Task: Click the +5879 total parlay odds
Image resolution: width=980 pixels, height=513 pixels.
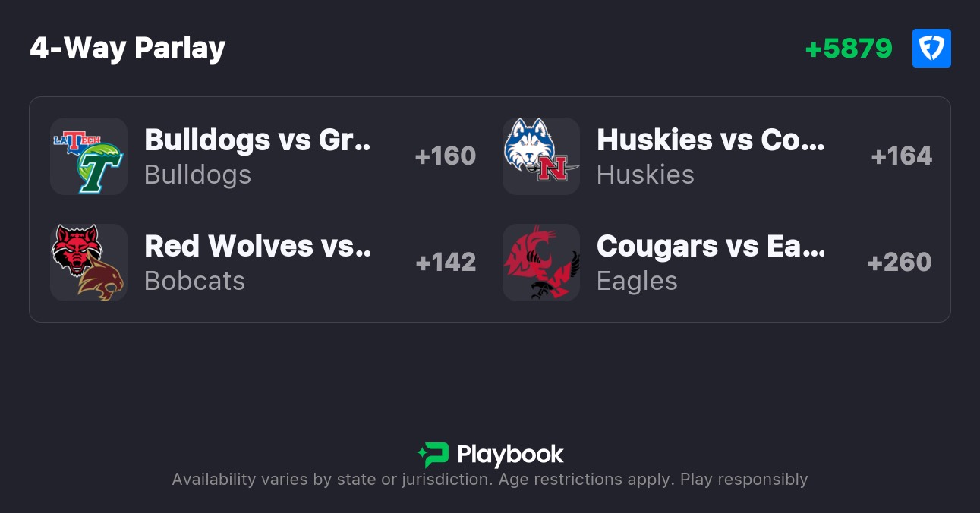Action: [x=849, y=49]
